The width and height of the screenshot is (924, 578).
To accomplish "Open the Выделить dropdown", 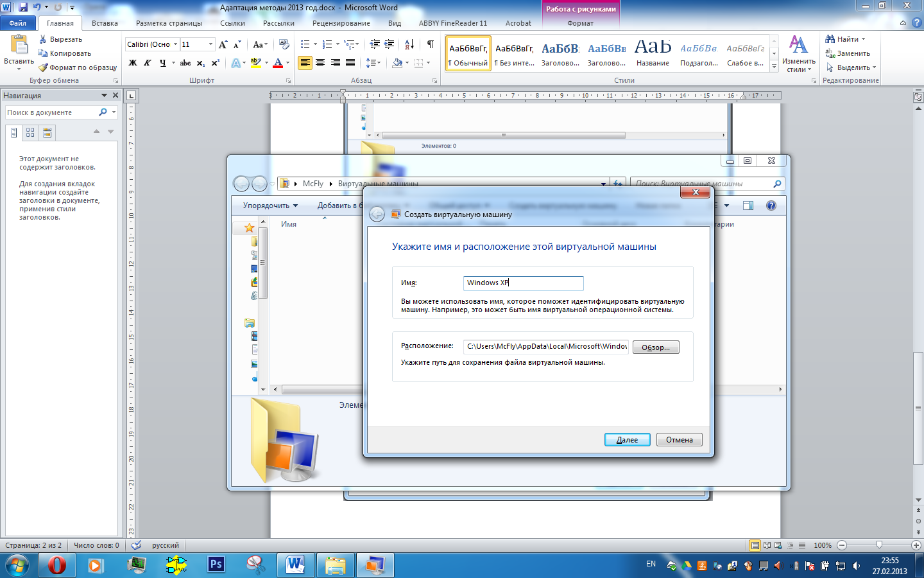I will point(851,67).
